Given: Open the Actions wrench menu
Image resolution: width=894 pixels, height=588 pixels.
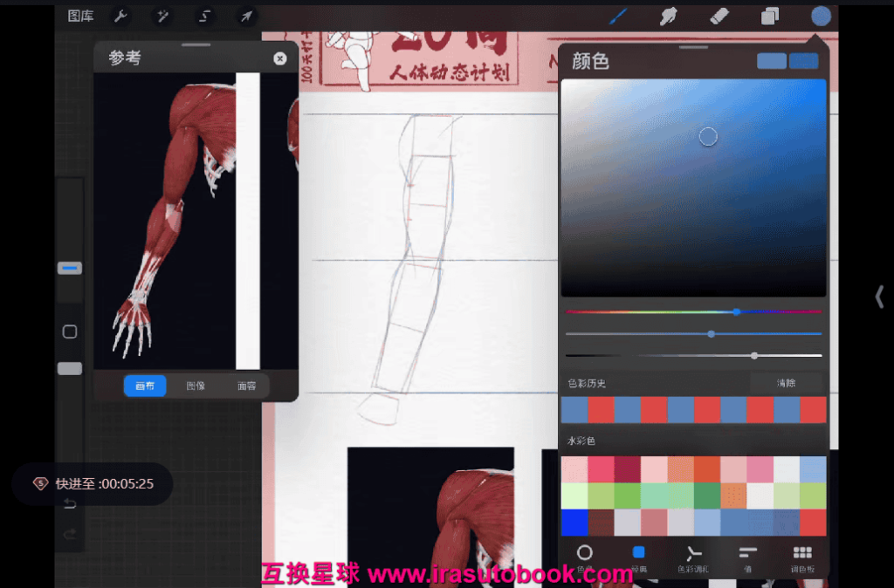Looking at the screenshot, I should 120,16.
